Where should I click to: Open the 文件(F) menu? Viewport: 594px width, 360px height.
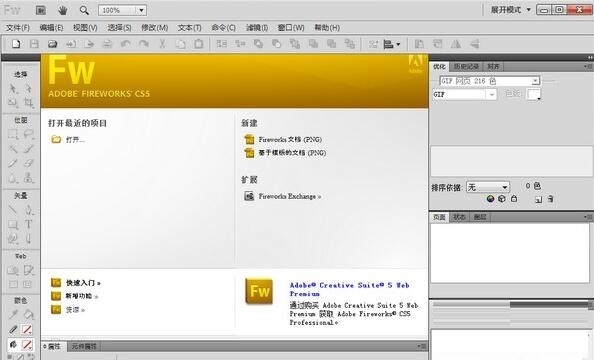18,28
